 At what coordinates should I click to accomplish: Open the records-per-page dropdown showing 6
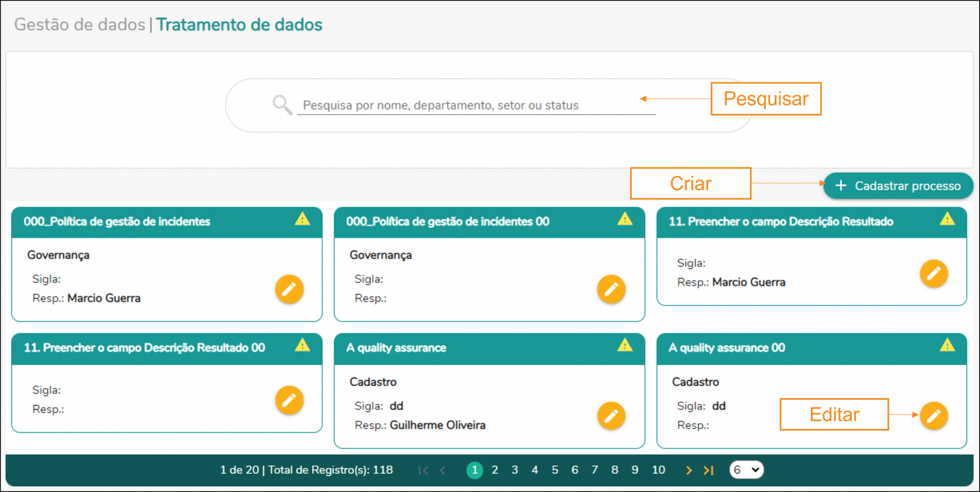coord(746,470)
